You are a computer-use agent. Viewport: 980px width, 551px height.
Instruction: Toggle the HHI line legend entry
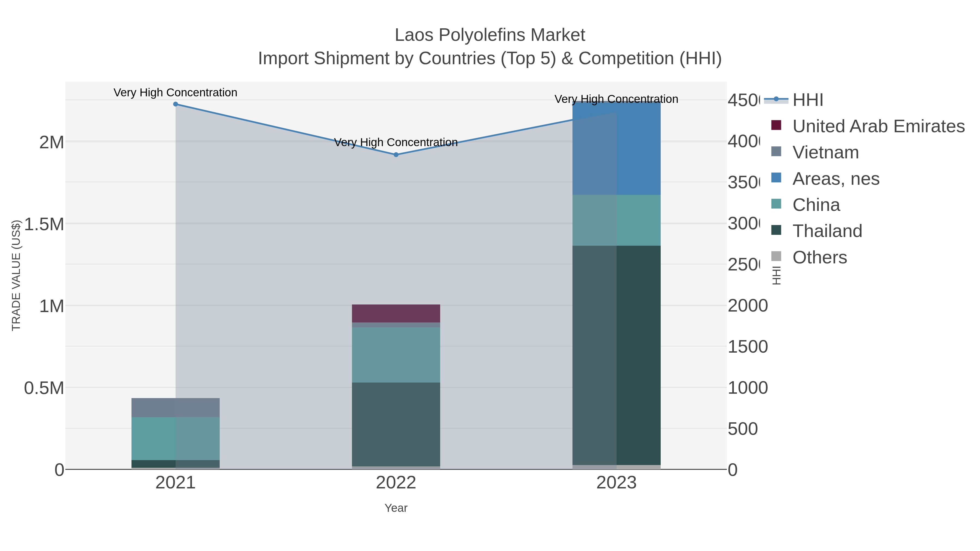[794, 100]
